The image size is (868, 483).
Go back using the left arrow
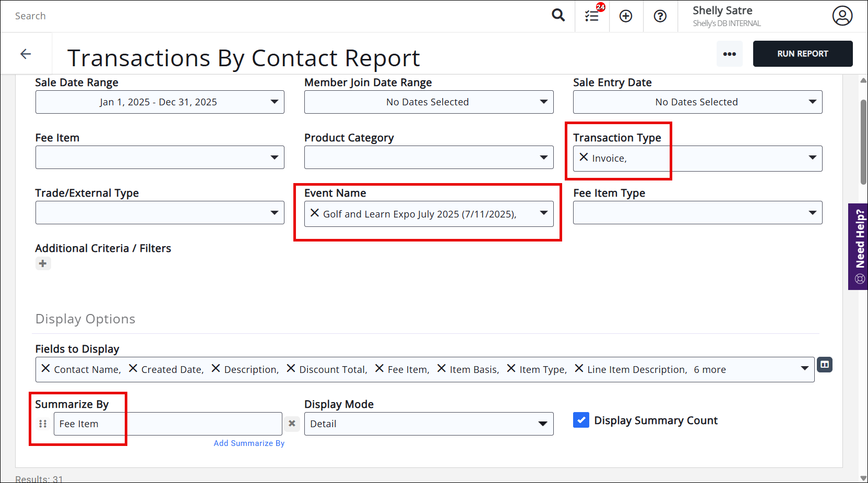[x=26, y=54]
